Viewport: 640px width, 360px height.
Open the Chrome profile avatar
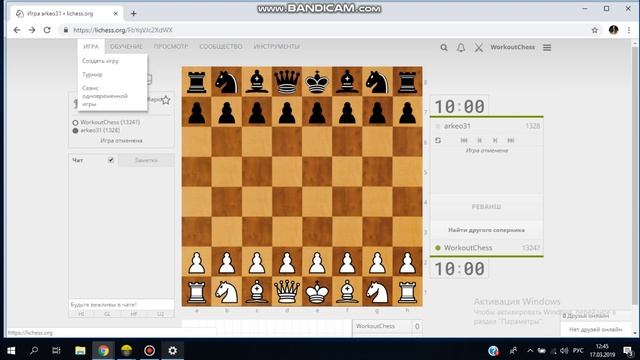click(613, 30)
